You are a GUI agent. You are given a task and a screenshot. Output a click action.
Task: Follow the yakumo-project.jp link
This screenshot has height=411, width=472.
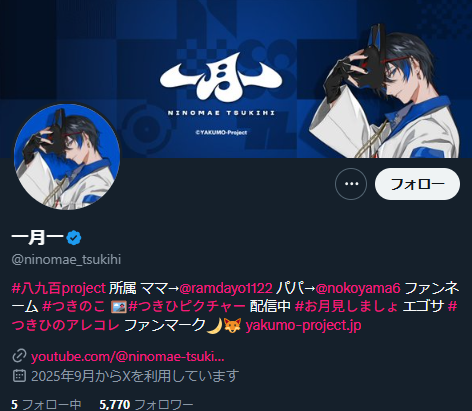(303, 325)
